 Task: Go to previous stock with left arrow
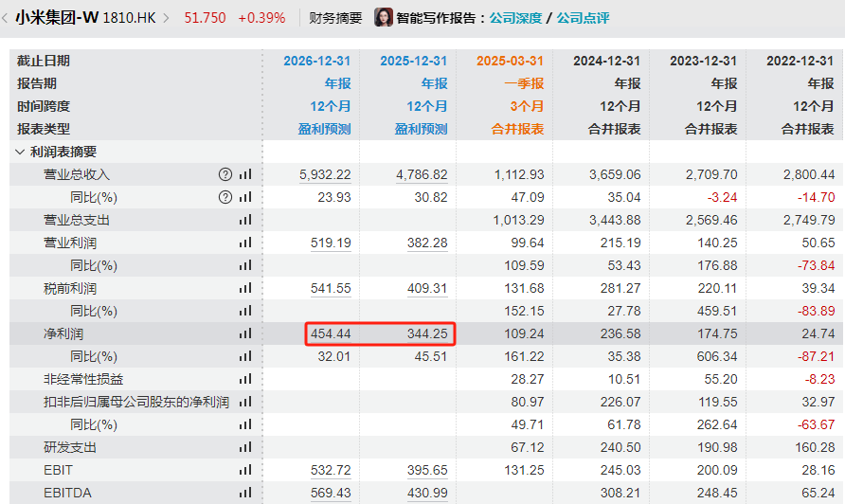pos(5,18)
